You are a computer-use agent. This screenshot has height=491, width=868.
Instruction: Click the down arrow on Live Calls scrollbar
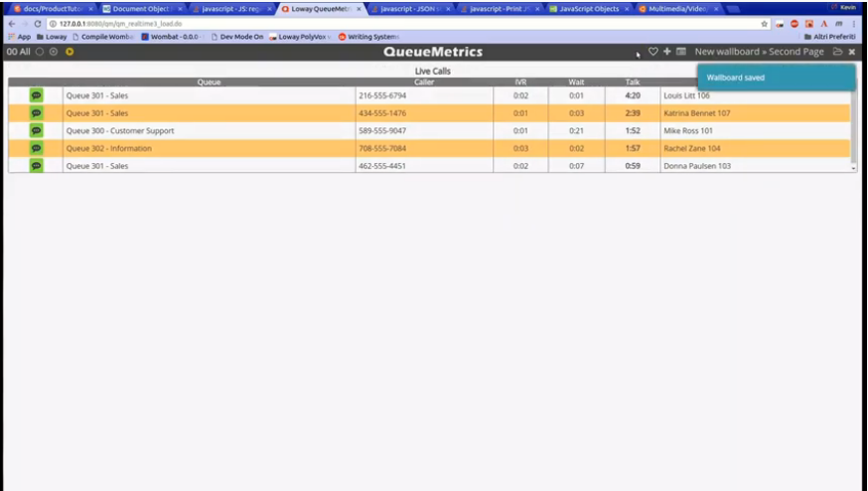click(854, 167)
